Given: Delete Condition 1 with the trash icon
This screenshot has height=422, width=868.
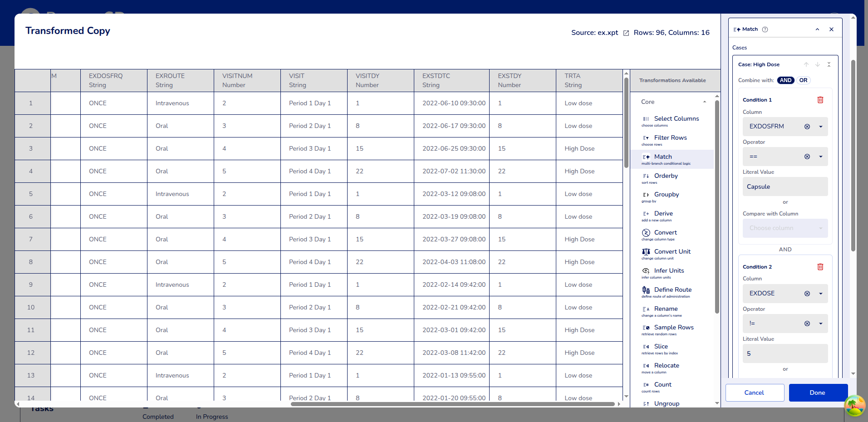Looking at the screenshot, I should click(x=820, y=100).
